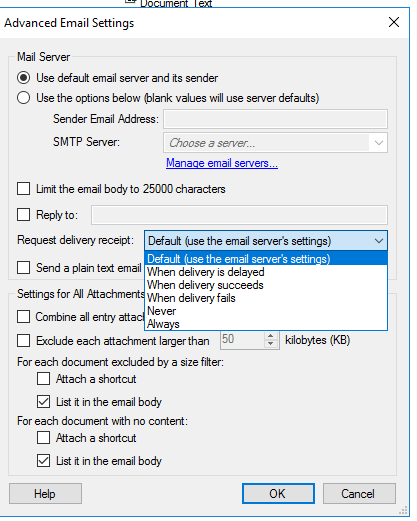Enable 'Send a plain text email' option

tap(24, 268)
